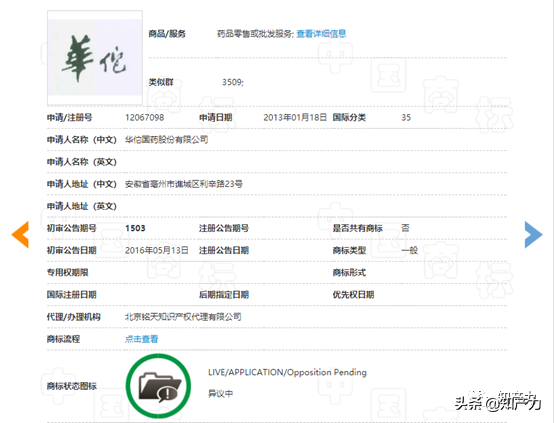Image resolution: width=554 pixels, height=423 pixels.
Task: Click the opposition pending folder status icon
Action: [158, 386]
